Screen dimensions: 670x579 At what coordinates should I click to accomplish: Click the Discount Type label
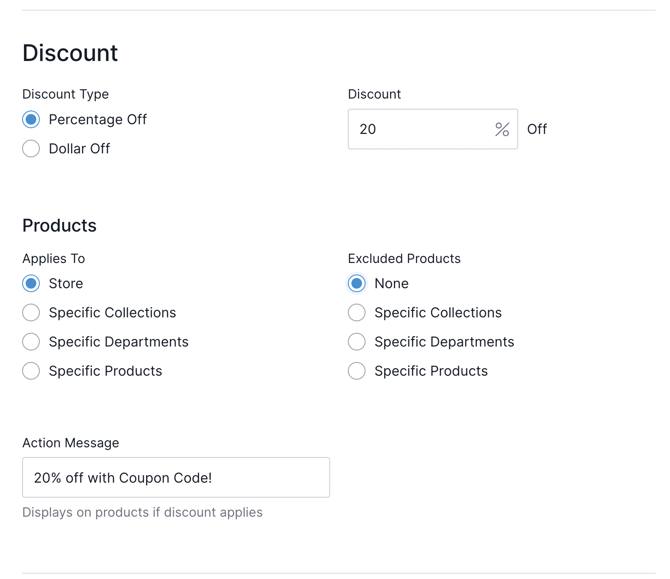[65, 94]
